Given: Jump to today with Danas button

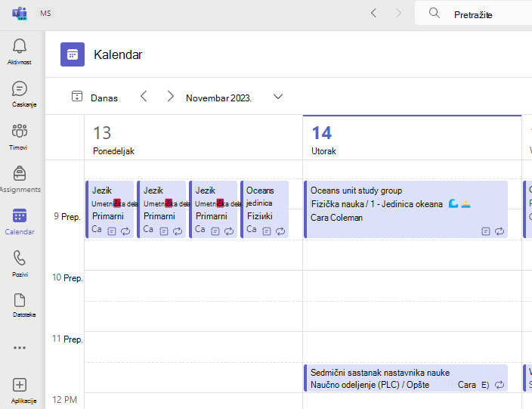Looking at the screenshot, I should [94, 98].
